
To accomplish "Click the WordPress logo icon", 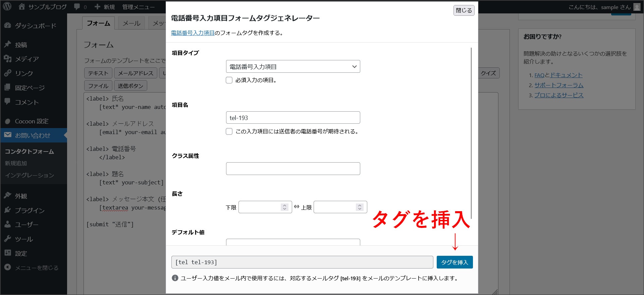I will coord(7,6).
